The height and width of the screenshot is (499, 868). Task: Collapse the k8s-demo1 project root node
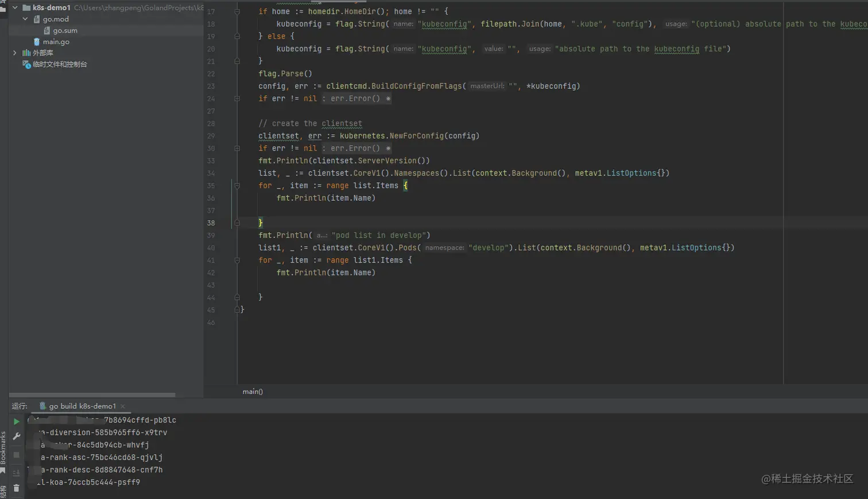[x=15, y=7]
